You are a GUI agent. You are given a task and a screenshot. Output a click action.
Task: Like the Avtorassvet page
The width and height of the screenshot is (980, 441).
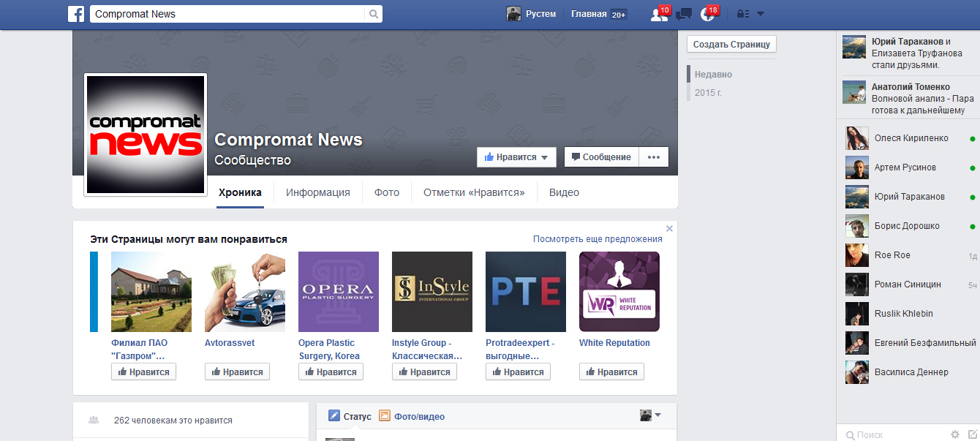(x=237, y=372)
